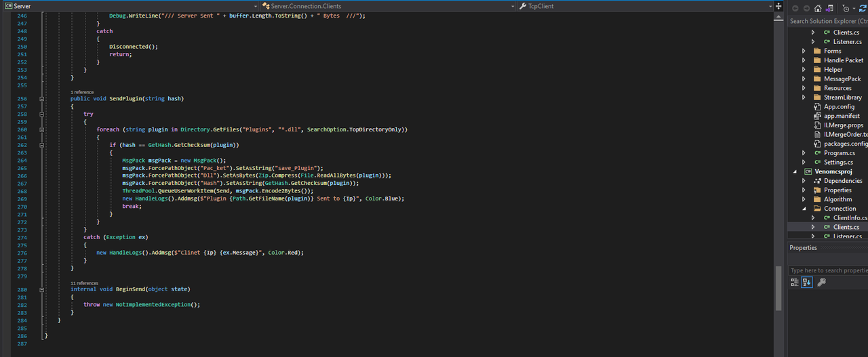Click the Settings.cs C# file icon

click(x=816, y=162)
